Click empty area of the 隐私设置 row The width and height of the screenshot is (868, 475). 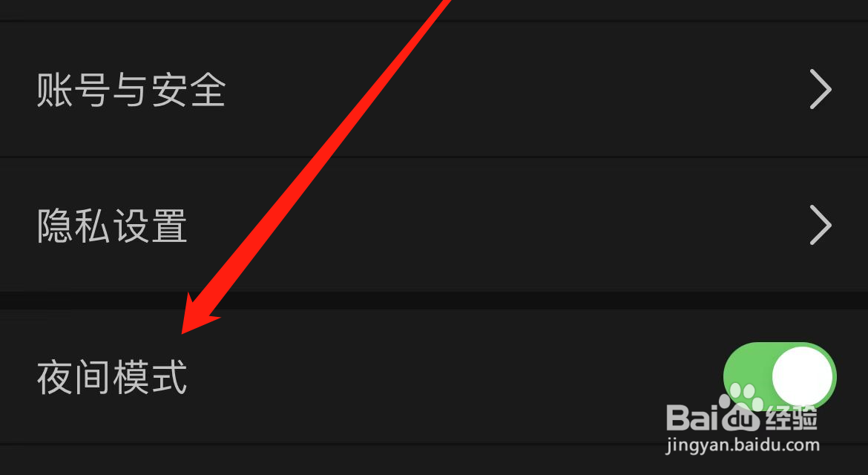pyautogui.click(x=499, y=225)
